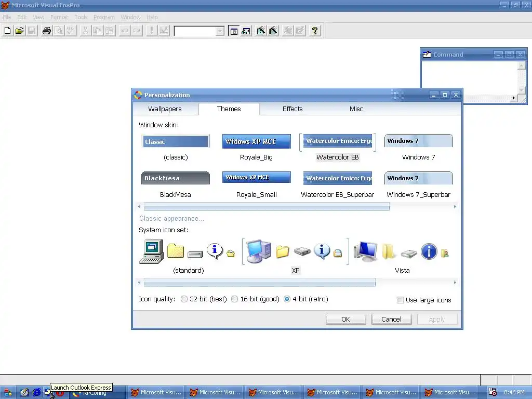Click the Paste clipboard toolbar icon
The image size is (532, 399).
coord(110,31)
